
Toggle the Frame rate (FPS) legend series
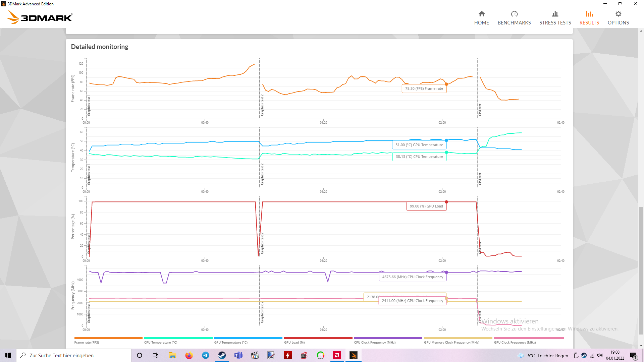coord(87,342)
